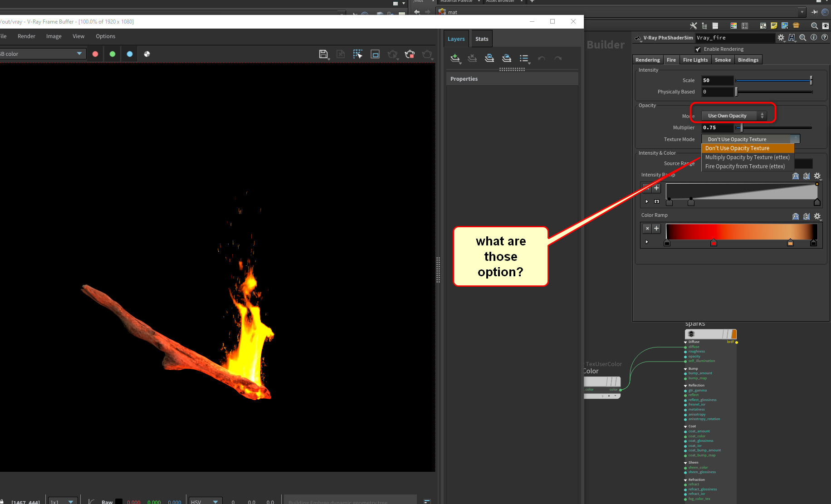Select the Layers tab
831x504 pixels.
[x=456, y=39]
